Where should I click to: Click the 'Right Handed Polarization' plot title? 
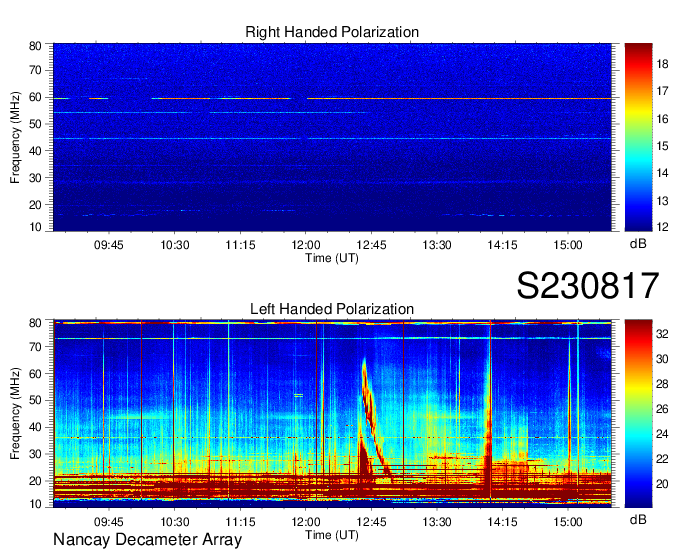pyautogui.click(x=332, y=32)
